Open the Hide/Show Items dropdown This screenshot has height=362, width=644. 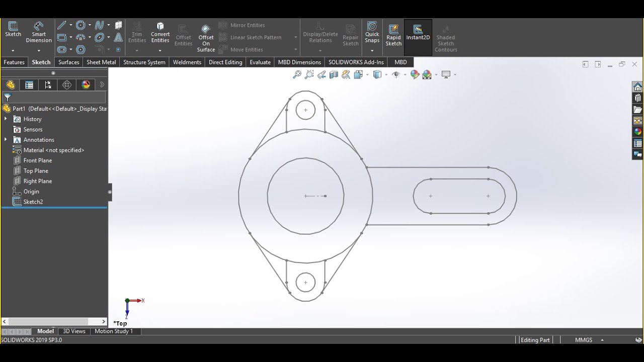pos(405,74)
